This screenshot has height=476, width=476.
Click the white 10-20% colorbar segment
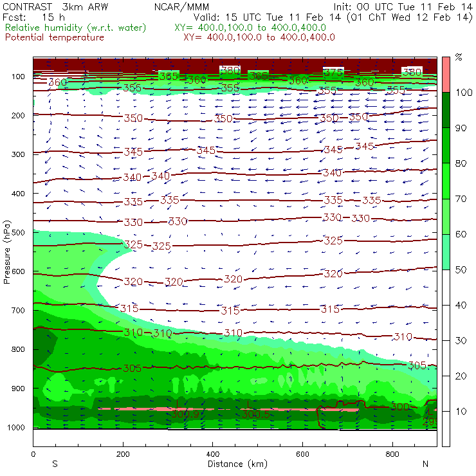click(x=446, y=394)
